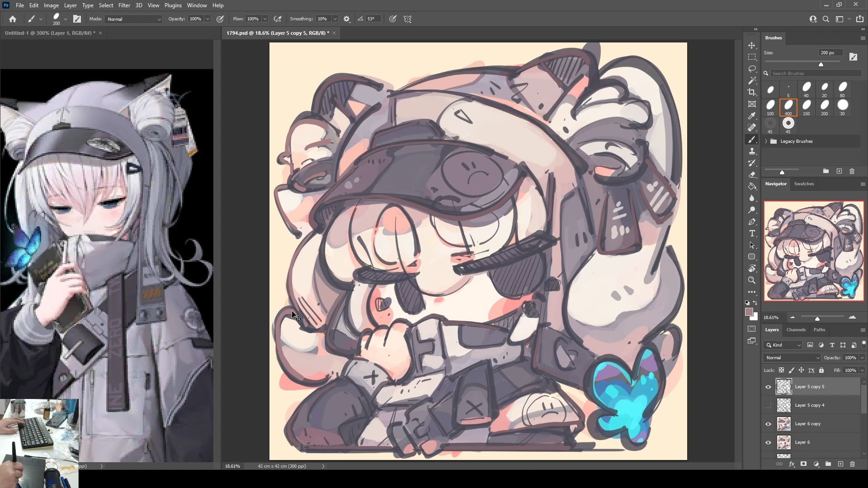Switch to the Swatches tab
868x488 pixels.
(804, 184)
